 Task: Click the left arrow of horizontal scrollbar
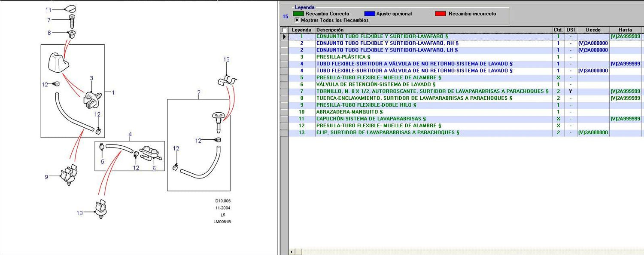[x=292, y=252]
